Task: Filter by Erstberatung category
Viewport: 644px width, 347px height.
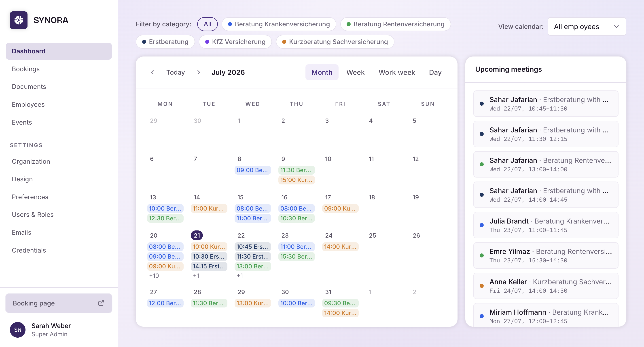Action: [165, 42]
